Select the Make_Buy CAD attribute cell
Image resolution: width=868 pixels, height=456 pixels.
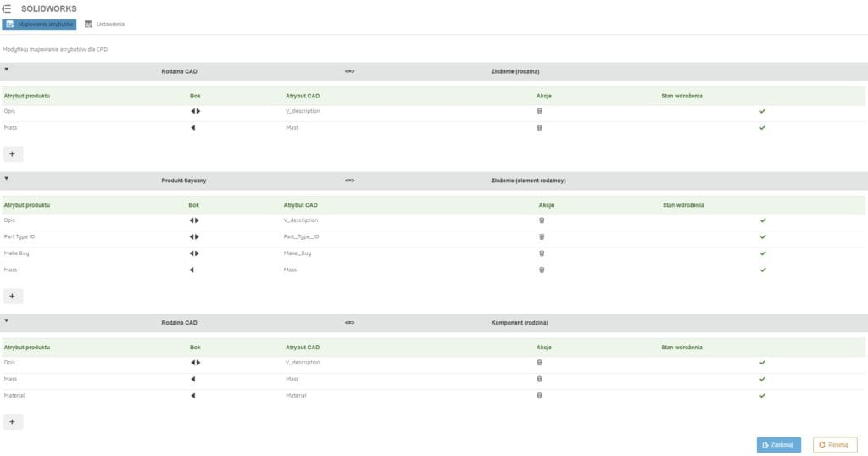(298, 253)
